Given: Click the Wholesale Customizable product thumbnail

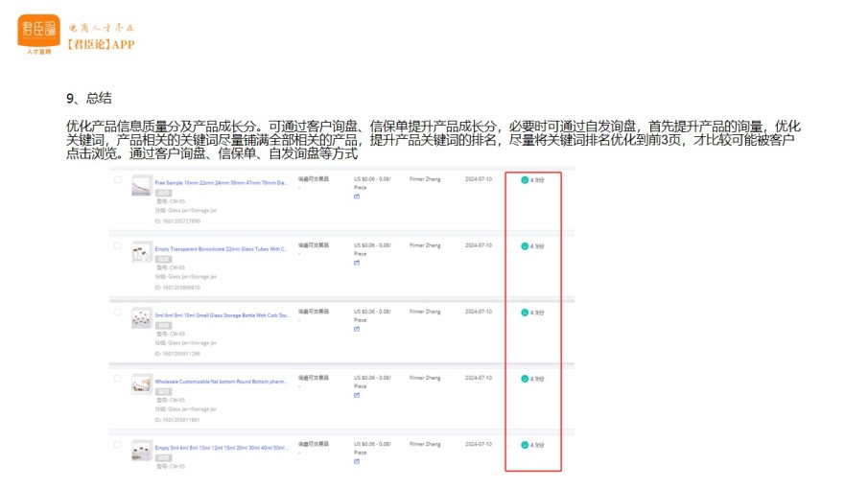Looking at the screenshot, I should [x=141, y=384].
